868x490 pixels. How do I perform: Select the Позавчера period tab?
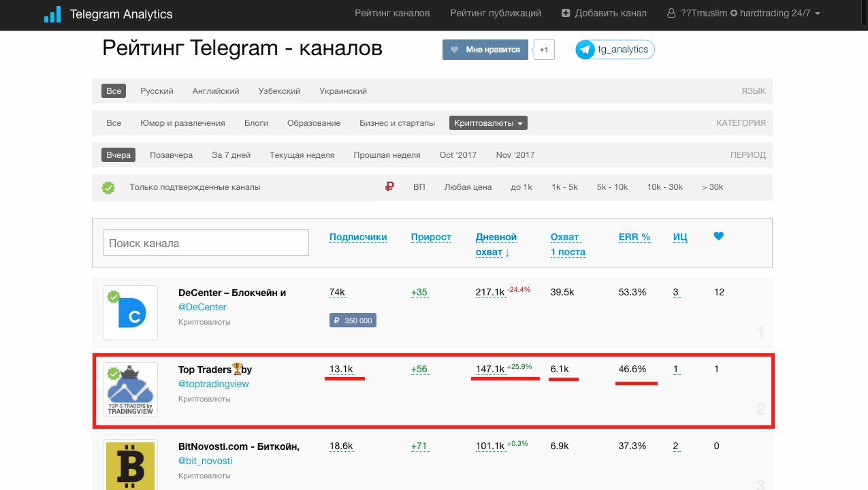click(x=172, y=155)
